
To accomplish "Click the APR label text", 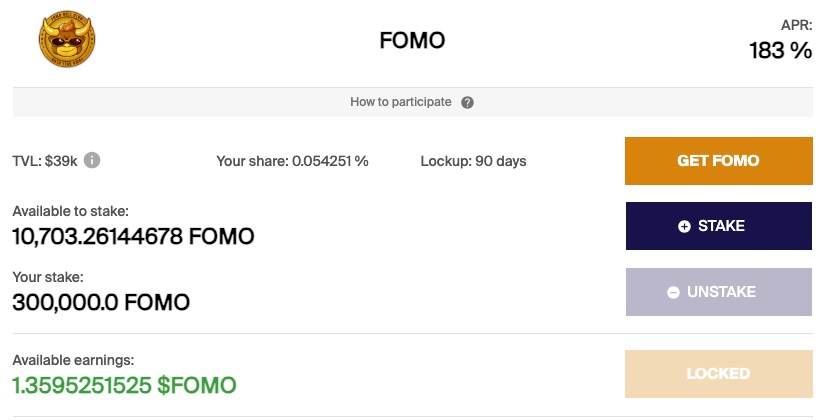I will (x=795, y=25).
